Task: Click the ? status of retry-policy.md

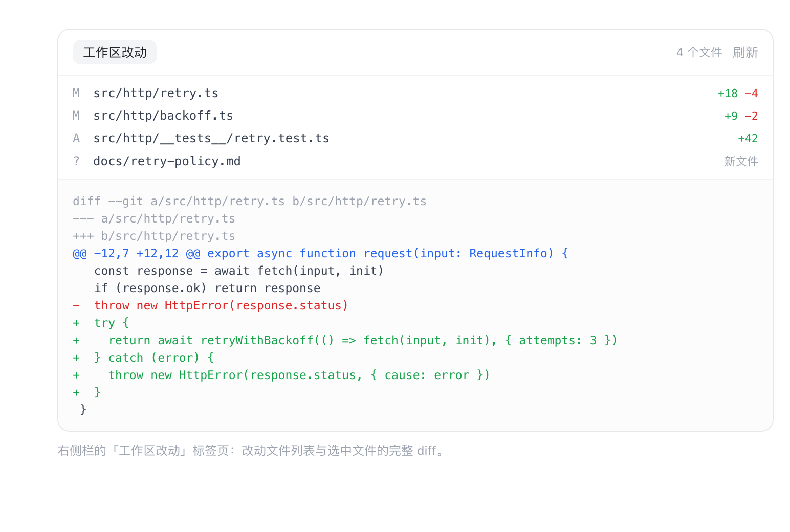Action: (x=76, y=161)
